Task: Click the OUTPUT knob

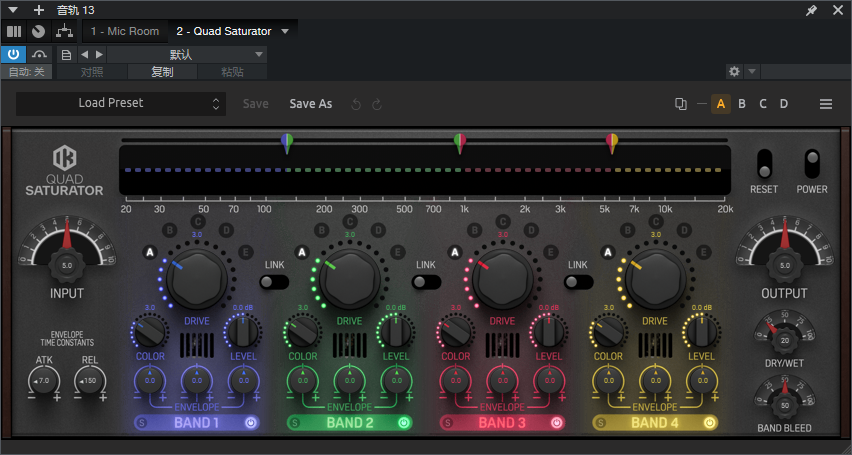Action: [x=785, y=265]
